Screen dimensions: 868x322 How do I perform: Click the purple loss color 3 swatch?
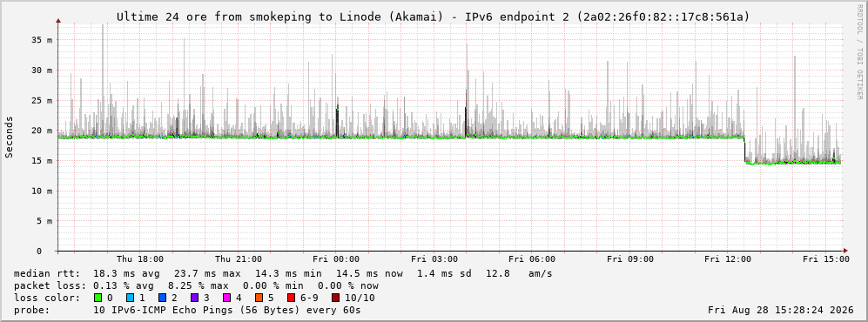[x=194, y=298]
